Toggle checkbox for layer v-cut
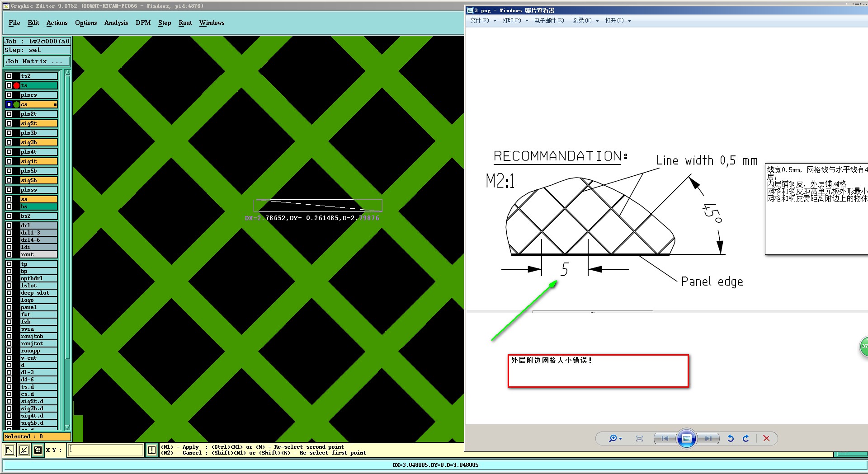The height and width of the screenshot is (474, 868). pos(9,358)
